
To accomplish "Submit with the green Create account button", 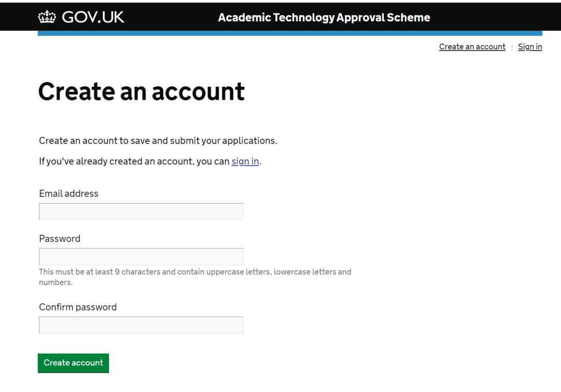I will coord(73,363).
